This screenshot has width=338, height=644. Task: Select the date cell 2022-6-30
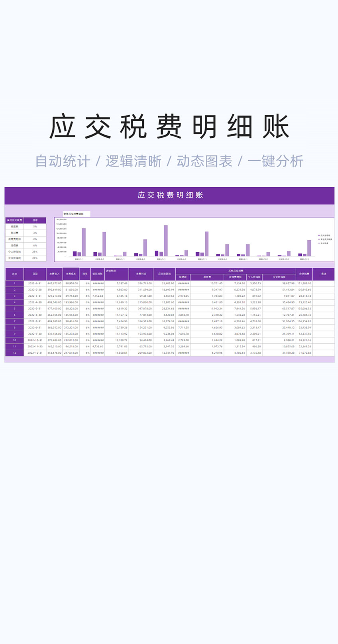click(35, 315)
